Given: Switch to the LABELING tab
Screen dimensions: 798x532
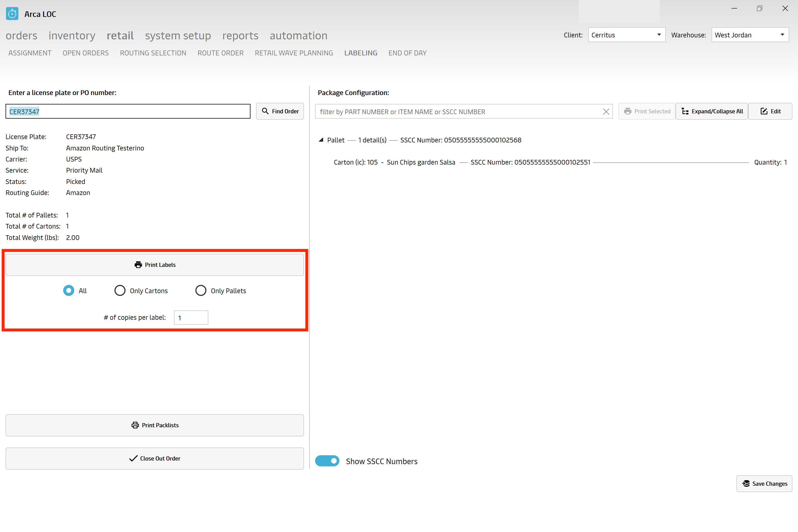Looking at the screenshot, I should click(361, 53).
